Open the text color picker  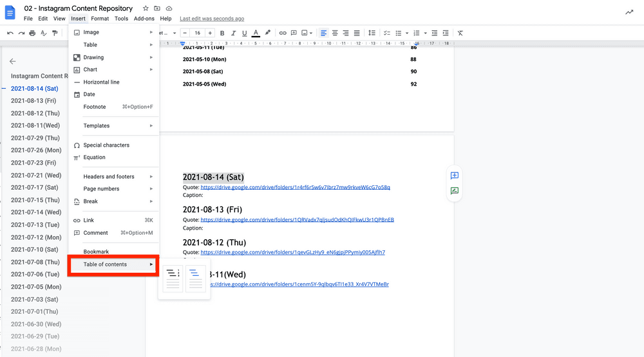click(x=256, y=33)
